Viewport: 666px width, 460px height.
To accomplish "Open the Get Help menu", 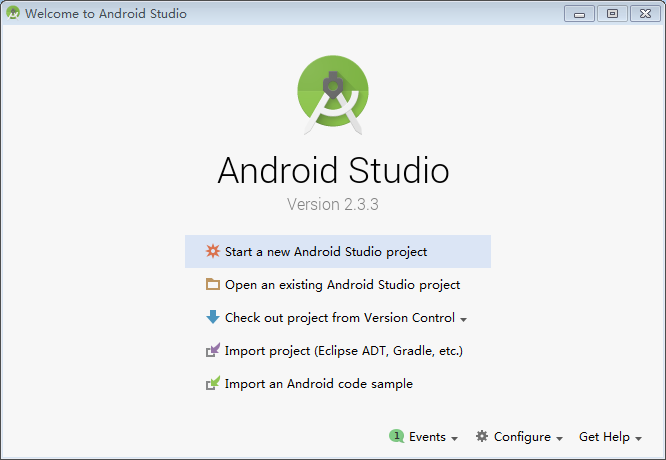I will (x=609, y=437).
